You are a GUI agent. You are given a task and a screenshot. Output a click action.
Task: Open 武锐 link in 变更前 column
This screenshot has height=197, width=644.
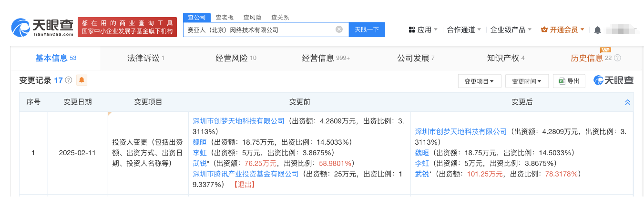click(199, 163)
